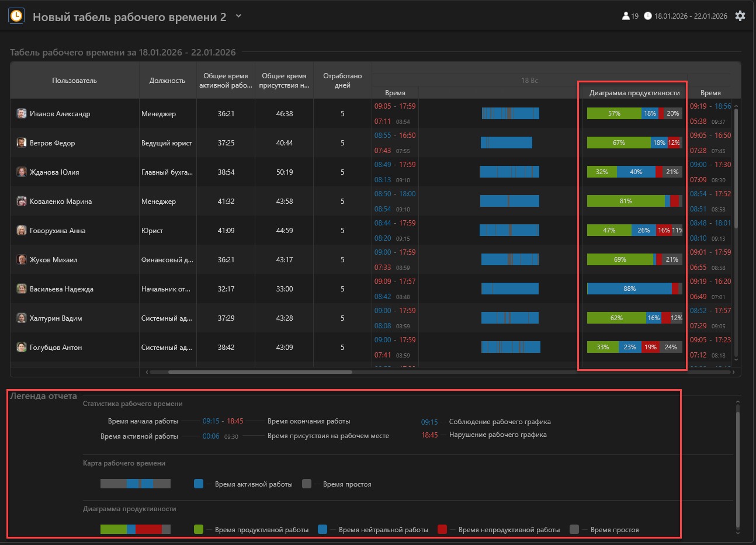Screen dimensions: 756x545
Task: Click Жданова Юлия's avatar icon
Action: point(22,172)
